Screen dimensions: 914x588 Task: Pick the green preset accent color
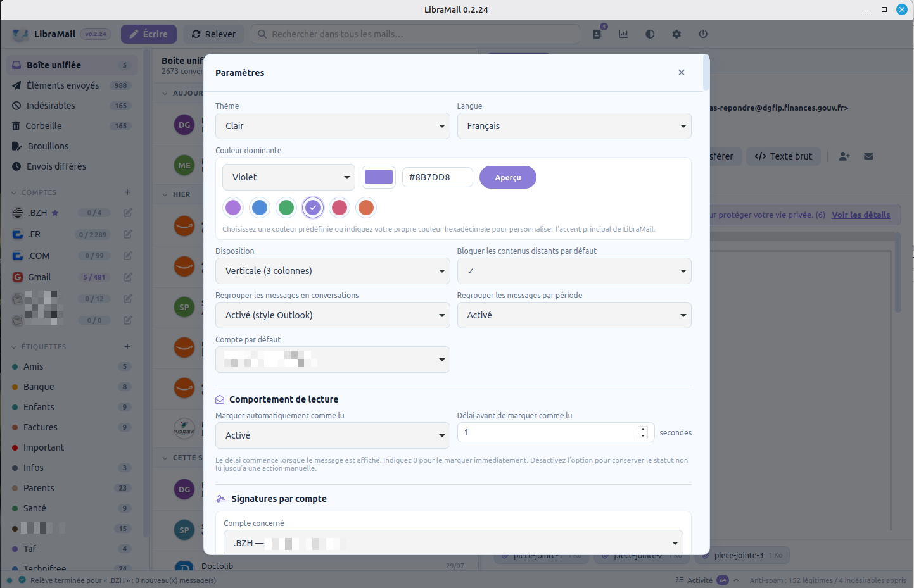click(286, 208)
